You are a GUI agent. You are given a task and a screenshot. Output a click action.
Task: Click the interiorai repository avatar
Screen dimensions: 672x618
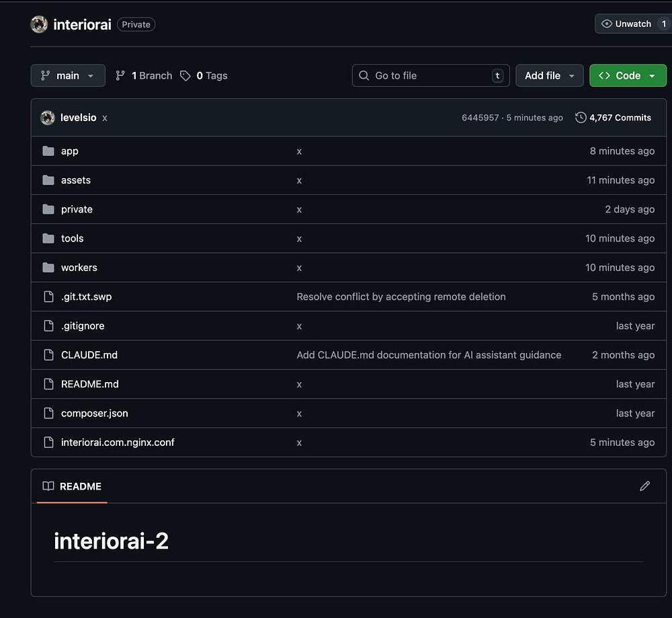coord(39,24)
